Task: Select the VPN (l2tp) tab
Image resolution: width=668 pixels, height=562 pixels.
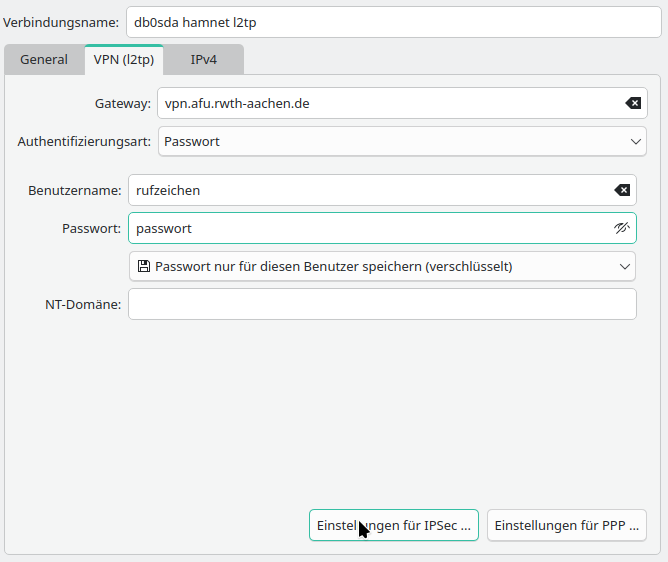Action: click(124, 60)
